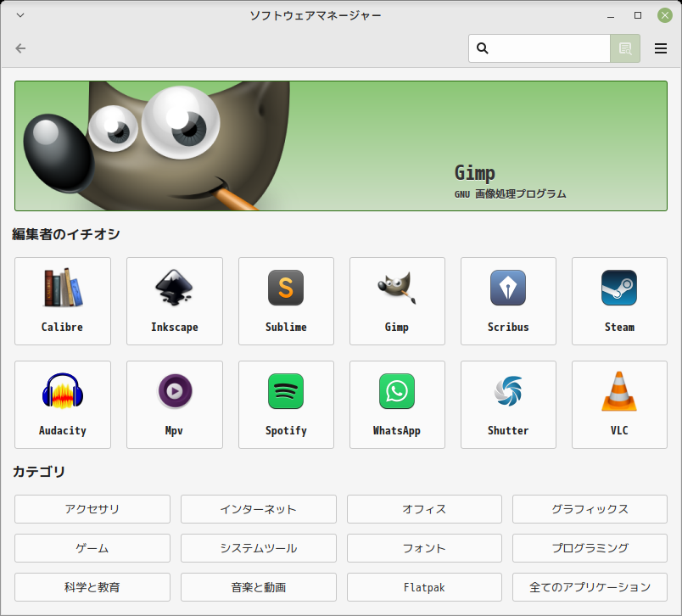
Task: Maximize the Software Manager window
Action: pyautogui.click(x=638, y=15)
